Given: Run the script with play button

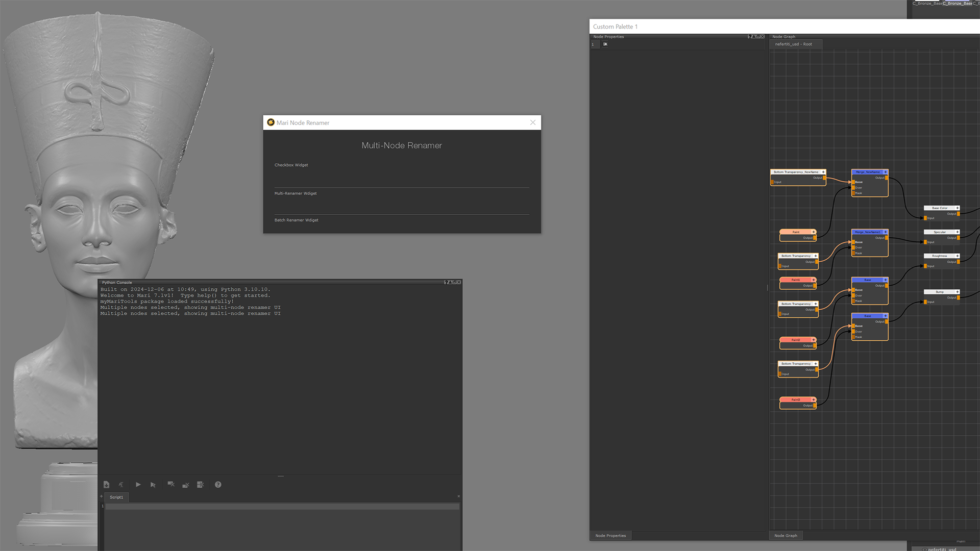Looking at the screenshot, I should pyautogui.click(x=138, y=485).
